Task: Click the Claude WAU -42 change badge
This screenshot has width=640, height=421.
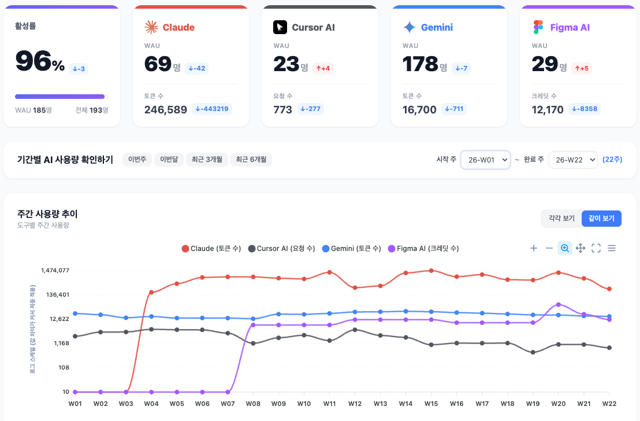Action: (x=197, y=68)
